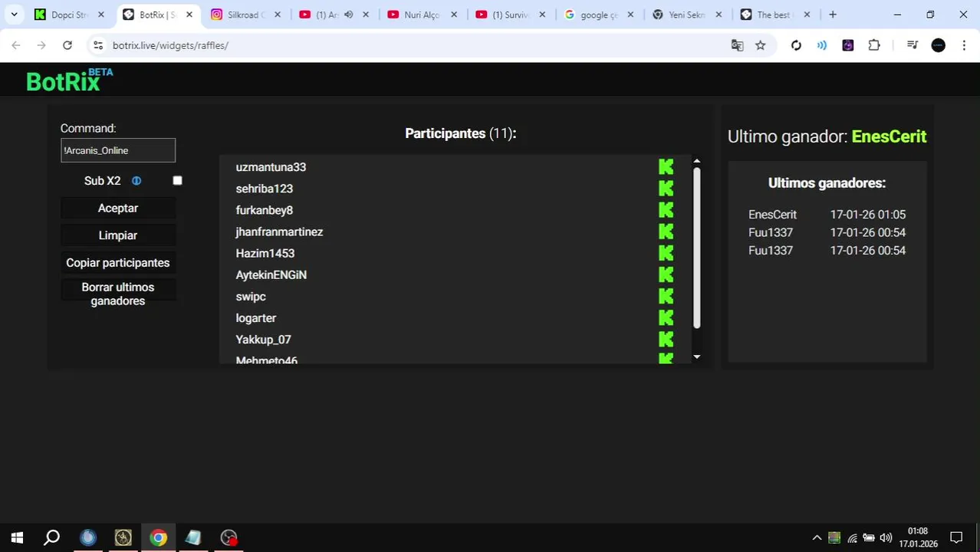
Task: Click the BotRix BETA logo
Action: pyautogui.click(x=69, y=80)
